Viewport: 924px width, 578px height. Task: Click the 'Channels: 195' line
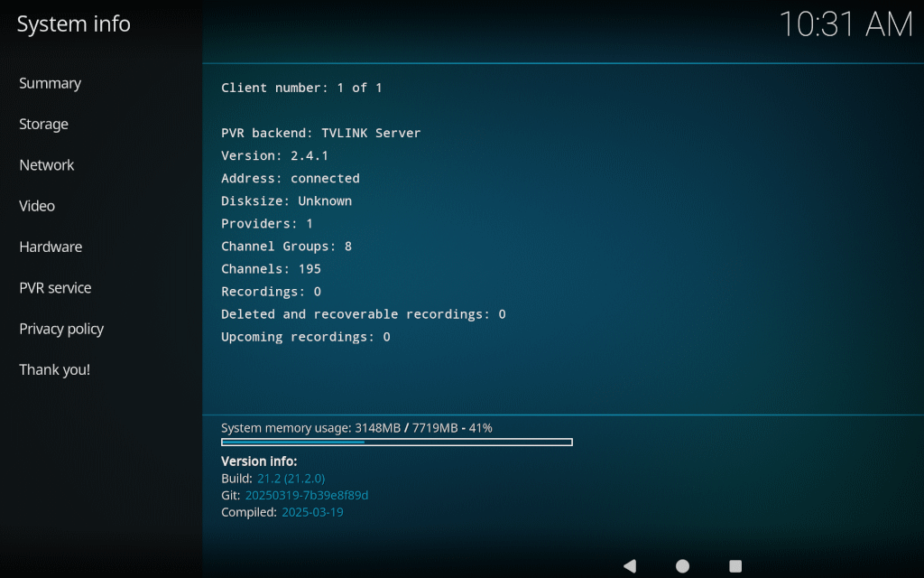coord(271,269)
